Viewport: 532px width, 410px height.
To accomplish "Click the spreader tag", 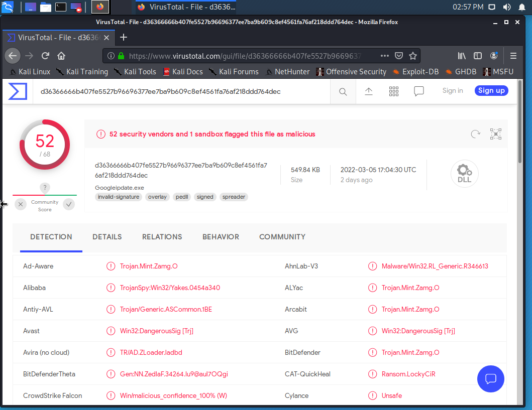I will (234, 197).
